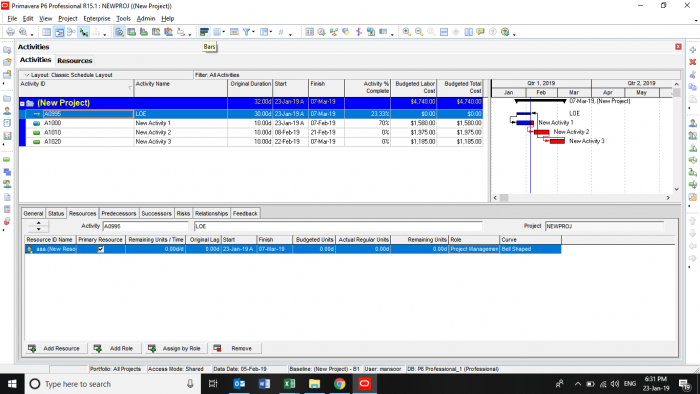The image size is (700, 394).
Task: Select activity A1020 row
Action: [x=251, y=142]
